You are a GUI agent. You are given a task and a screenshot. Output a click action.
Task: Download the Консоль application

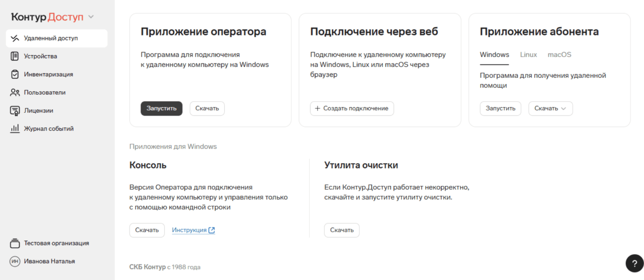(x=147, y=230)
